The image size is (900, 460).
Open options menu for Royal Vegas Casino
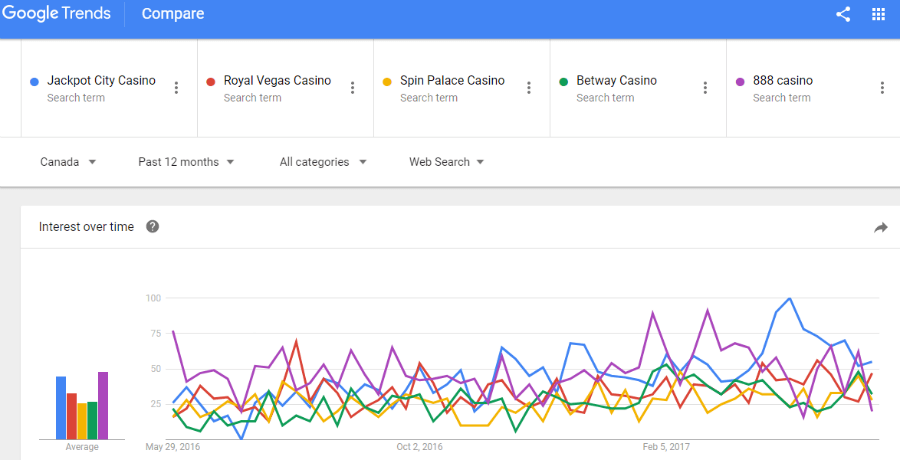[x=352, y=88]
